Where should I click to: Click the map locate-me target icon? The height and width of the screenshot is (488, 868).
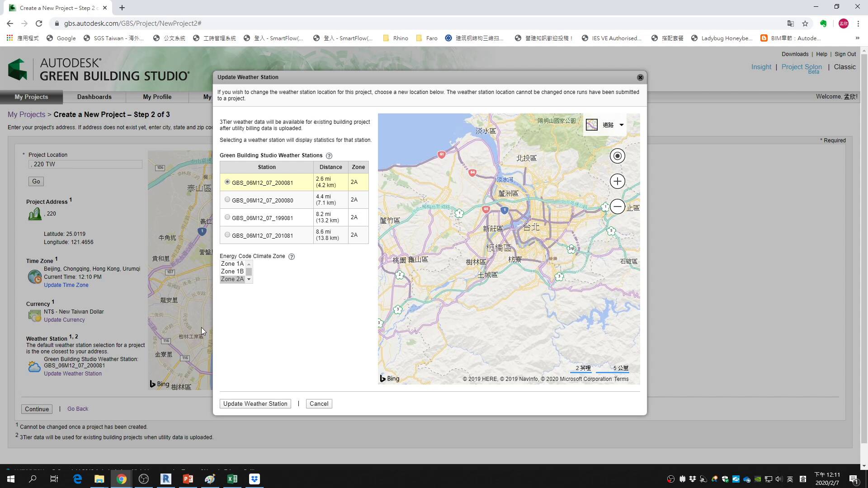[618, 156]
